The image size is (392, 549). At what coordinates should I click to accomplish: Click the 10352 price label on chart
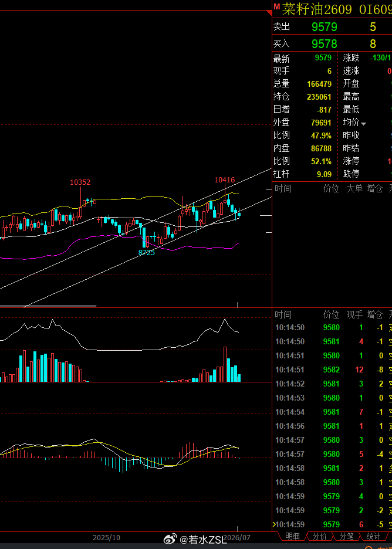(80, 182)
